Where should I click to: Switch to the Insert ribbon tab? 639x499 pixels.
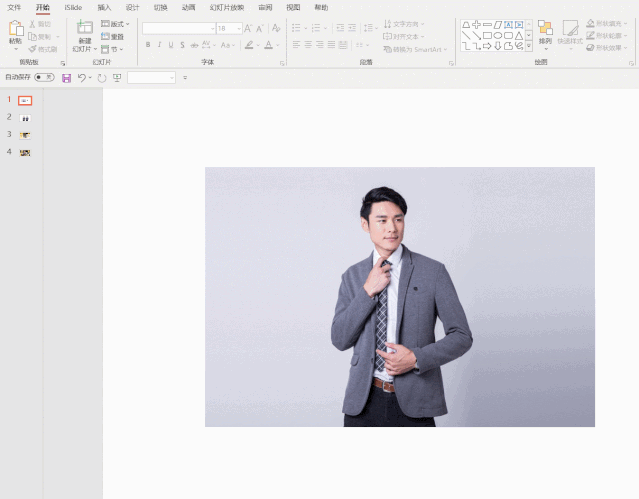tap(104, 7)
